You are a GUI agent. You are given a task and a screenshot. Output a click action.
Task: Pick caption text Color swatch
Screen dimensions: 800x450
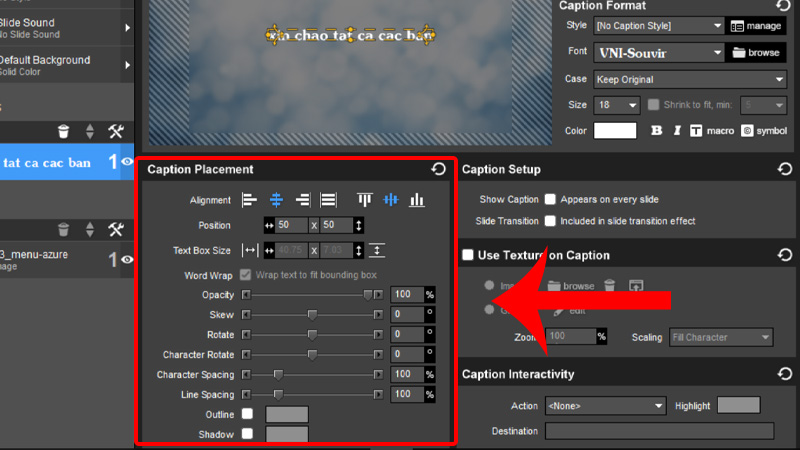(615, 131)
